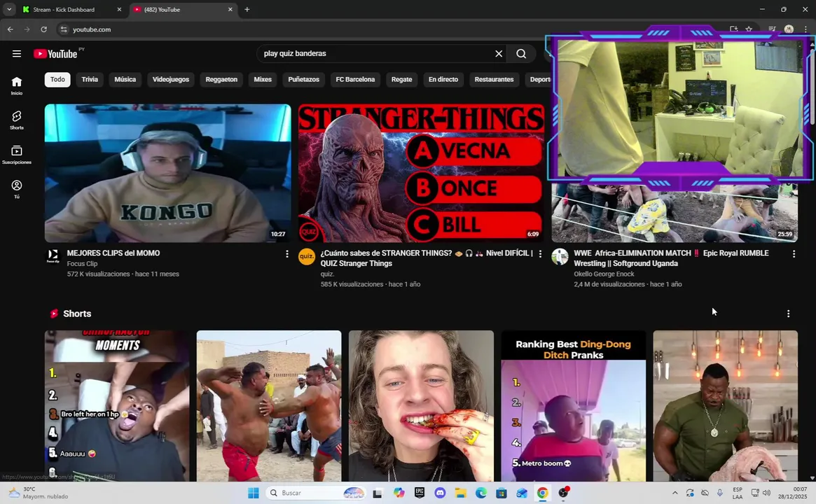Clear the search box with X
This screenshot has width=816, height=504.
[x=499, y=54]
